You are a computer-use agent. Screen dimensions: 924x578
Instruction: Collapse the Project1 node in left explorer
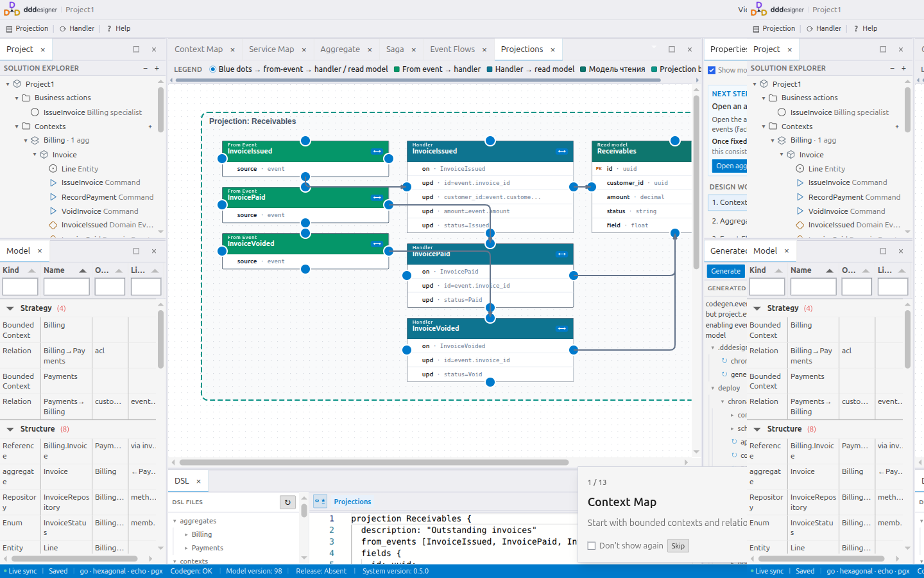click(8, 84)
